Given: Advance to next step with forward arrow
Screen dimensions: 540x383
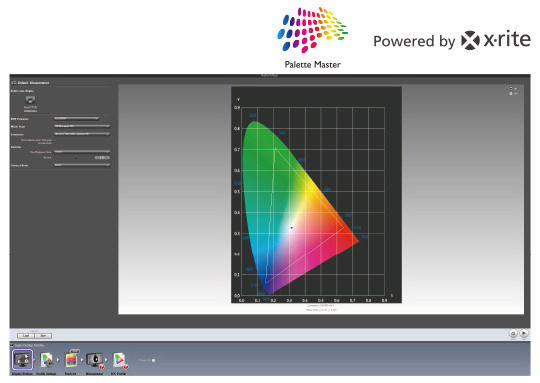Looking at the screenshot, I should point(524,333).
